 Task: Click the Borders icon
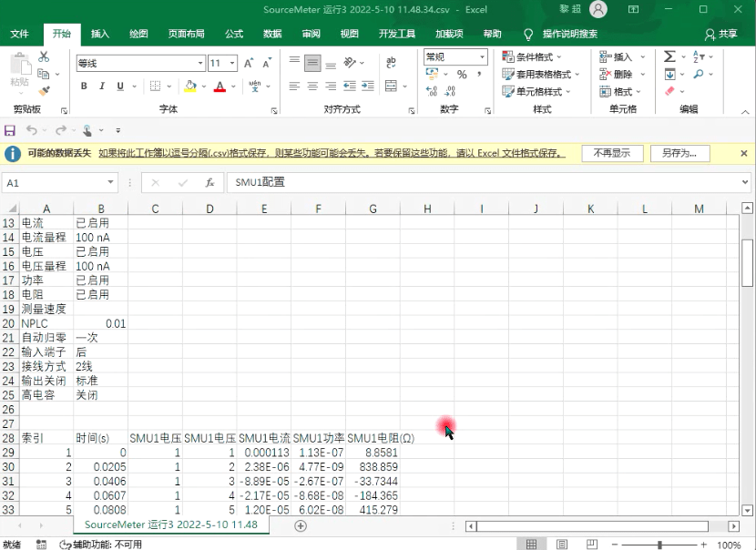click(155, 87)
